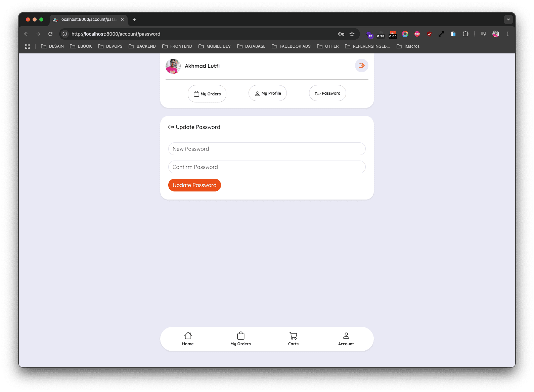
Task: Open the browser extensions puzzle icon
Action: pos(465,34)
